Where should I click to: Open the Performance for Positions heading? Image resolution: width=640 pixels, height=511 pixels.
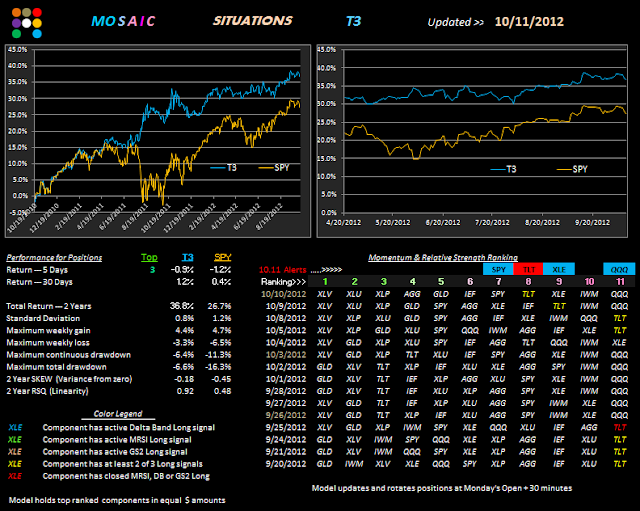tap(54, 258)
